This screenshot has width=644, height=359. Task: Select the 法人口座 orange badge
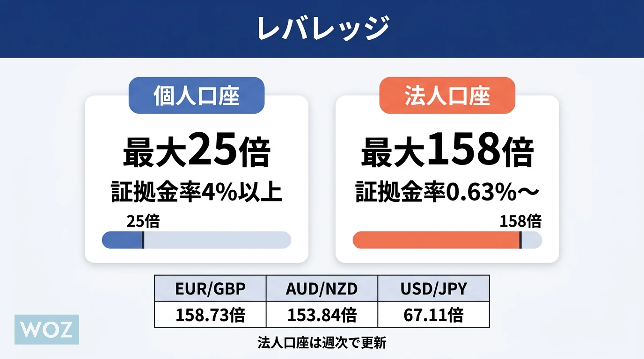click(447, 95)
